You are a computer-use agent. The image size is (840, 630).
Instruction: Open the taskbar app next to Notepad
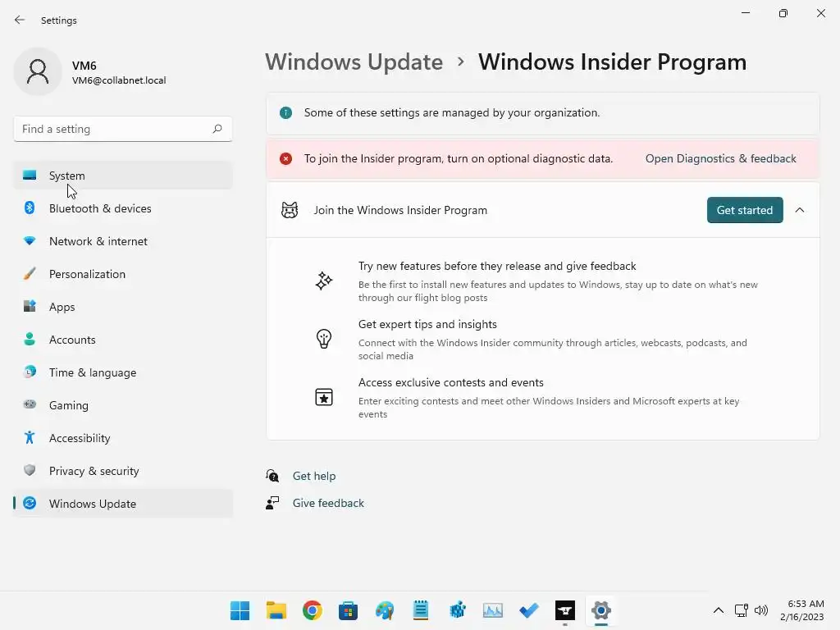point(457,610)
